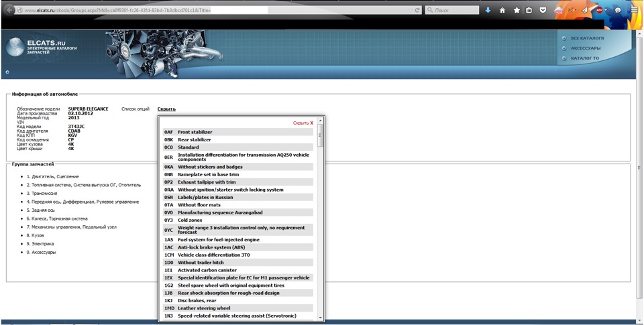
Task: Open group 3. Трансмиссия
Action: 42,193
